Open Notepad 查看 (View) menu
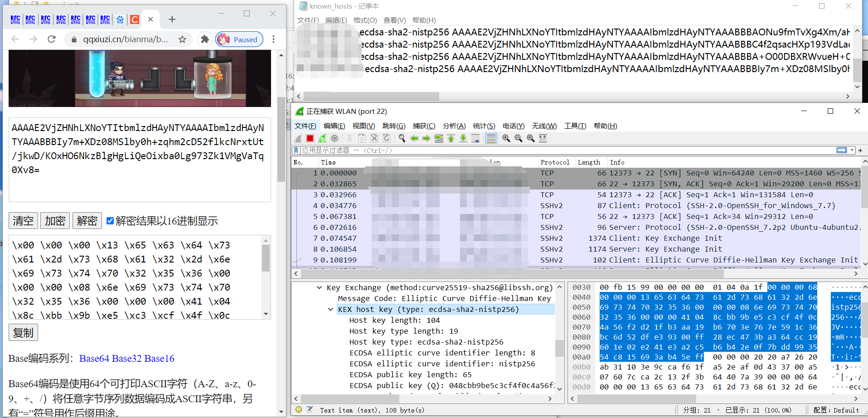Screen dimensions: 868x418 pyautogui.click(x=395, y=20)
